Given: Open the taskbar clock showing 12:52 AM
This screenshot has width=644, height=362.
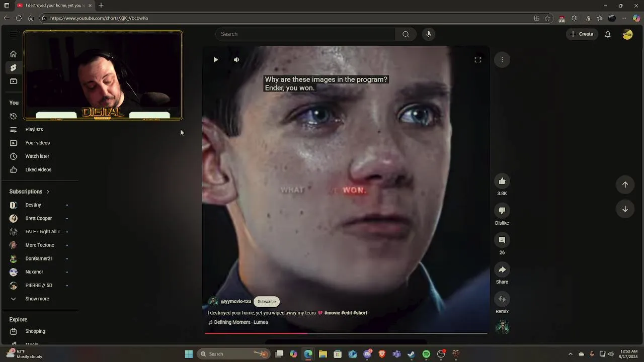Looking at the screenshot, I should pos(629,354).
